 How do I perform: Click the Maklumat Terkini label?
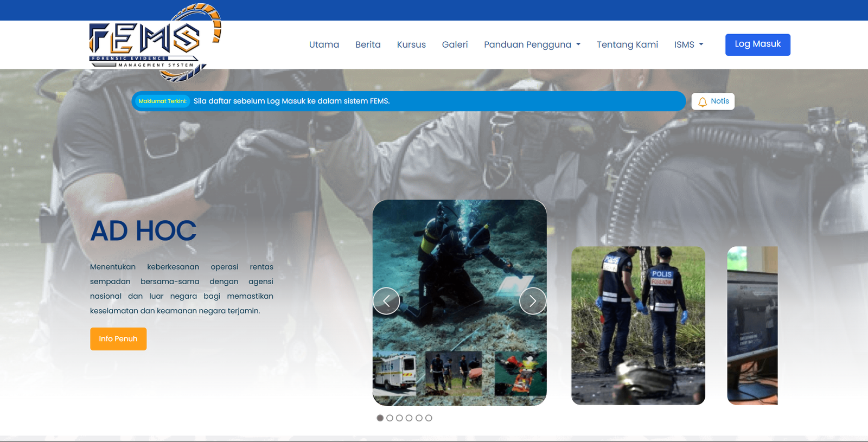[x=162, y=101]
